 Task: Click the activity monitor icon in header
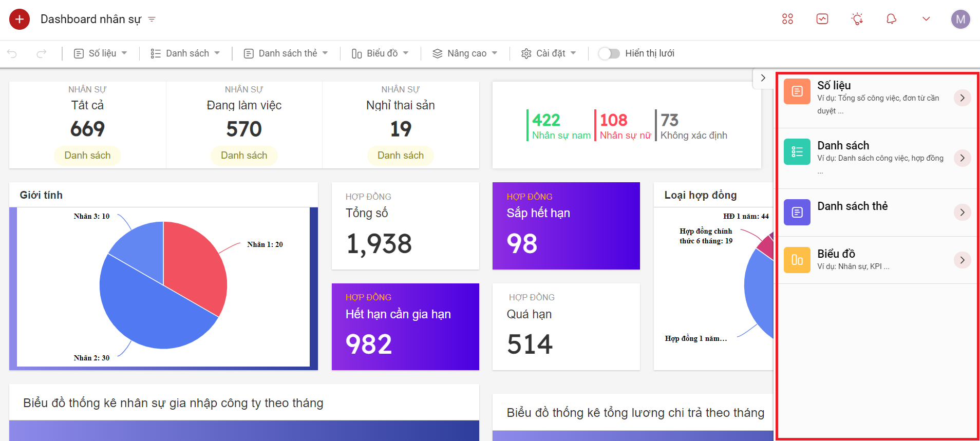pos(822,19)
